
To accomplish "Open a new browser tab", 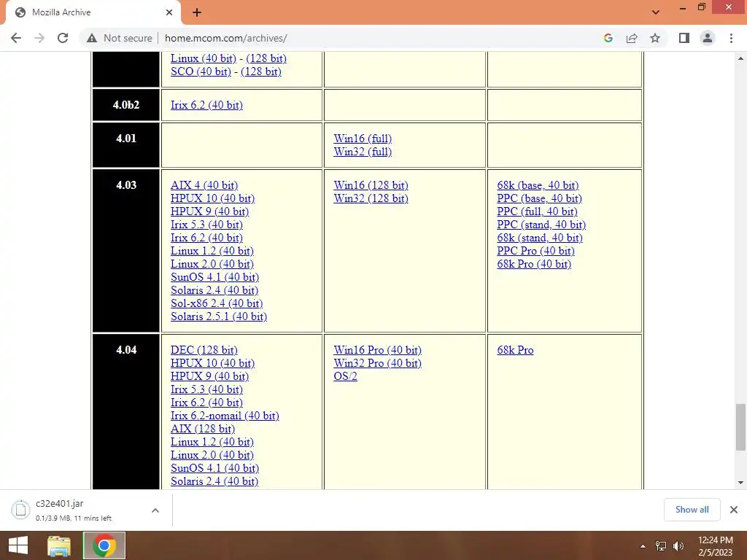I will click(x=197, y=12).
